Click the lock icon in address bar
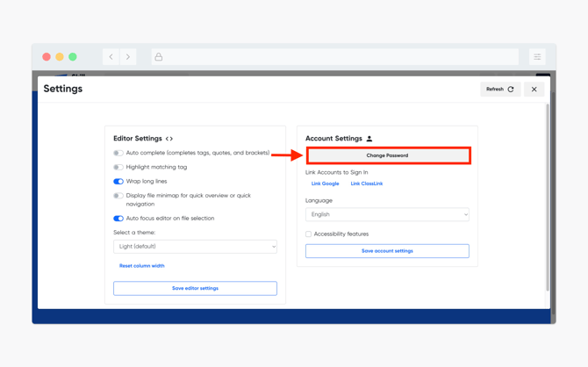Viewport: 588px width, 367px height. coord(159,57)
